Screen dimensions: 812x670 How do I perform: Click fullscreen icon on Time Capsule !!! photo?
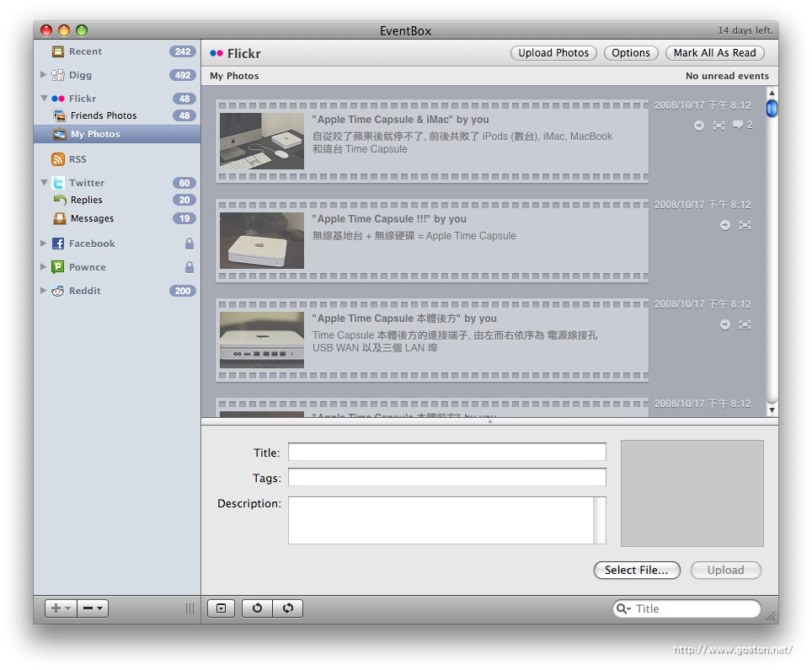coord(745,225)
